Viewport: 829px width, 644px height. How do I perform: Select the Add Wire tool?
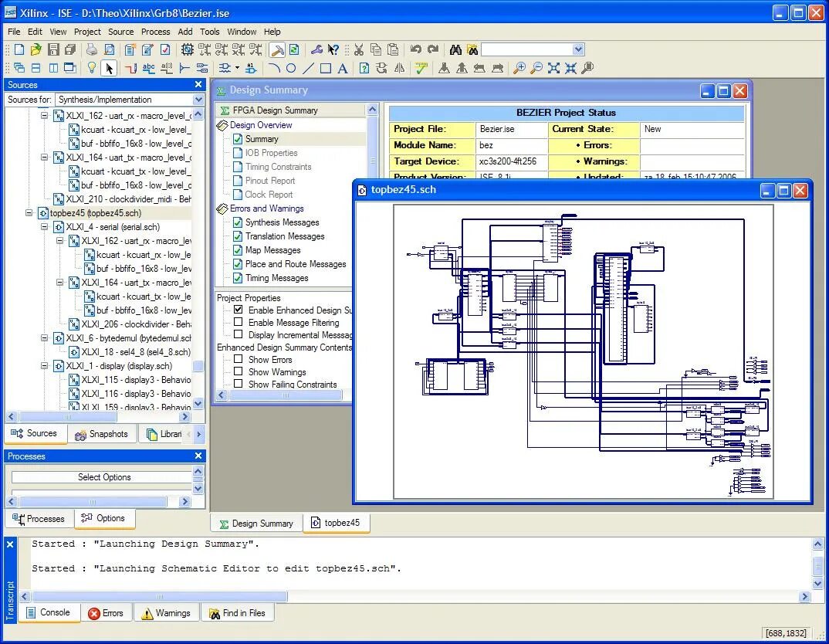[131, 68]
